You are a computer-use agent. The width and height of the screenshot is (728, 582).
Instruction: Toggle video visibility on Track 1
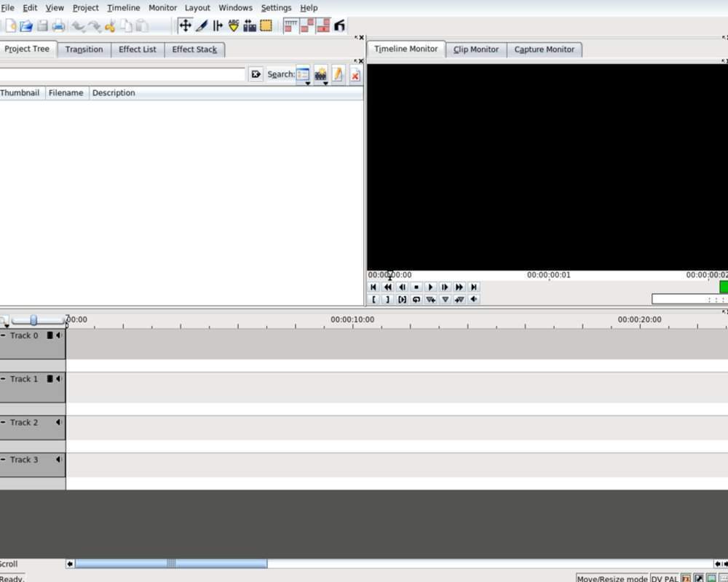[50, 379]
